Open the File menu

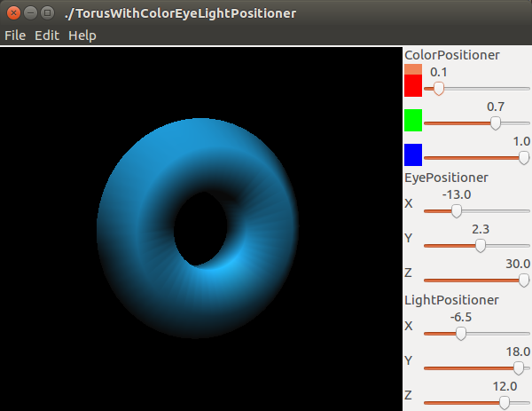coord(15,36)
